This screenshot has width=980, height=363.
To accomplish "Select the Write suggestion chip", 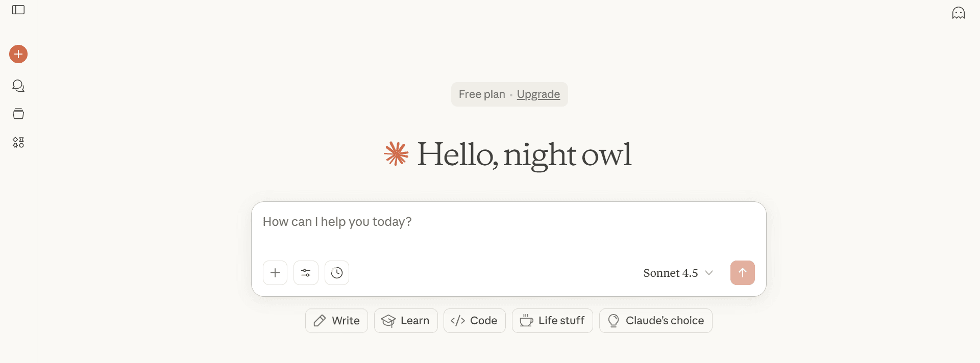I will 336,321.
